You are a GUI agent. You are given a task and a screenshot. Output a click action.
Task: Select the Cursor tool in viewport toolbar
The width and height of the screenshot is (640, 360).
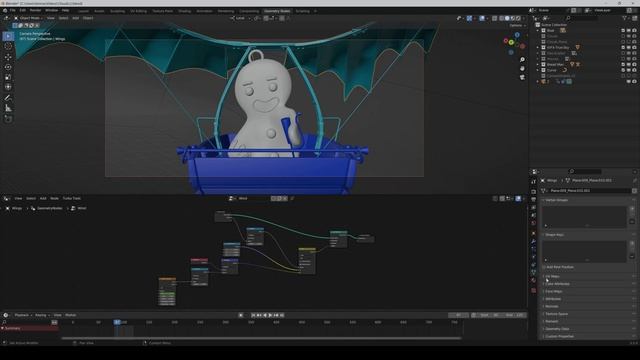click(x=8, y=47)
